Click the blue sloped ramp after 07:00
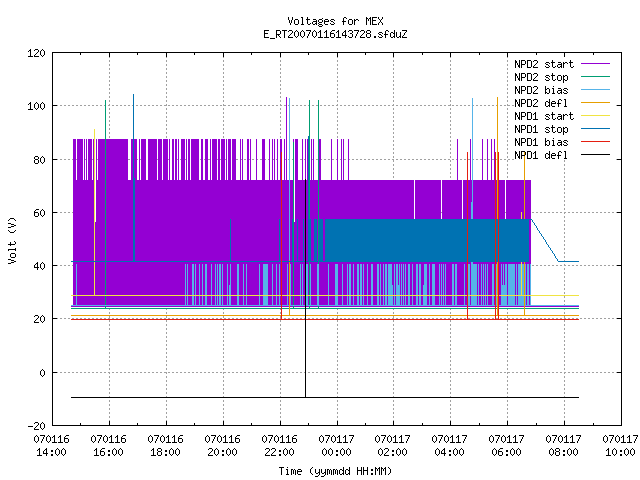 (x=544, y=240)
